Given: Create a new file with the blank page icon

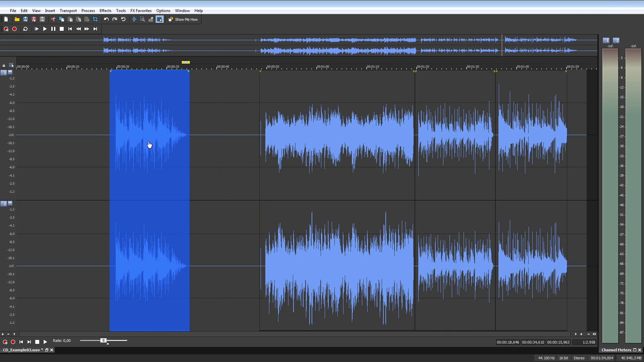Looking at the screenshot, I should 6,19.
